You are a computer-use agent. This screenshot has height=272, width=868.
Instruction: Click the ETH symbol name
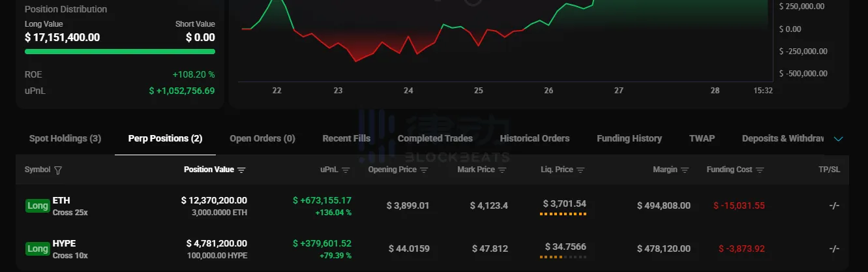(61, 201)
